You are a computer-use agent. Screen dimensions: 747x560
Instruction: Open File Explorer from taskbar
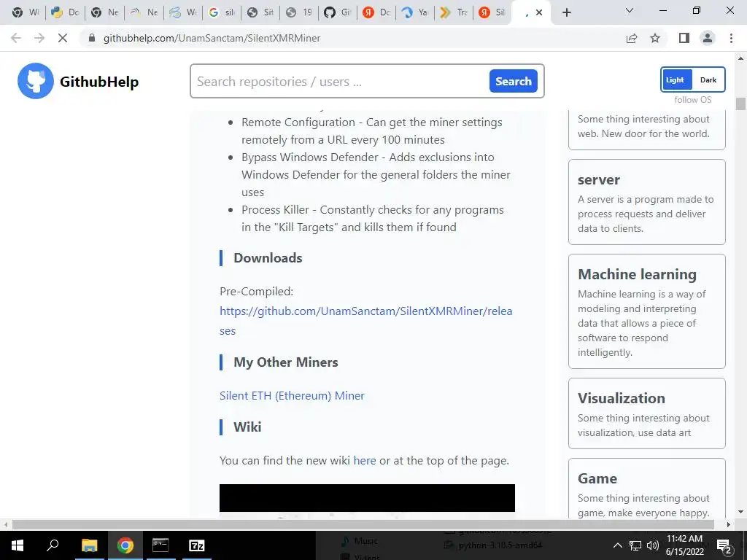pyautogui.click(x=89, y=545)
